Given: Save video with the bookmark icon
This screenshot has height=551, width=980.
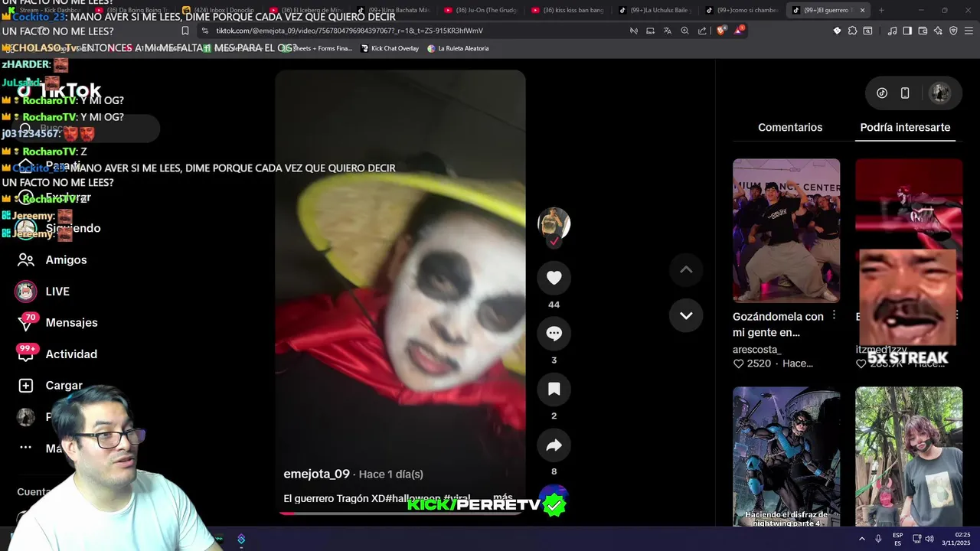Looking at the screenshot, I should 554,390.
